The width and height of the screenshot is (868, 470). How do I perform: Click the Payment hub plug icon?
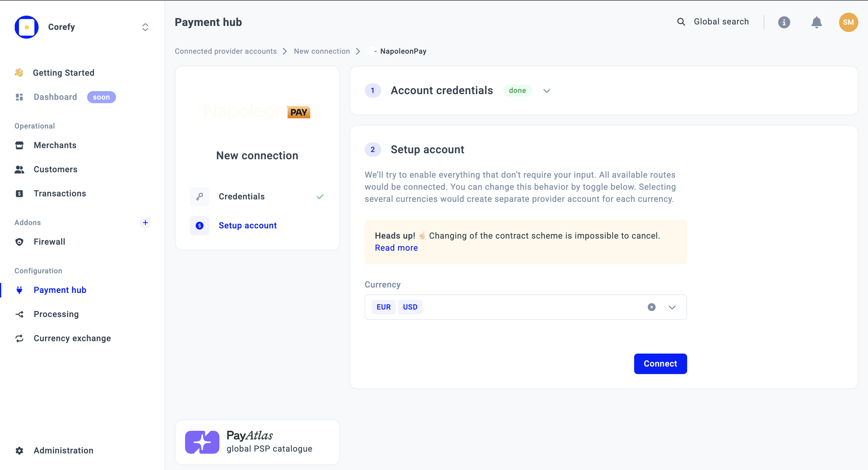[x=19, y=290]
